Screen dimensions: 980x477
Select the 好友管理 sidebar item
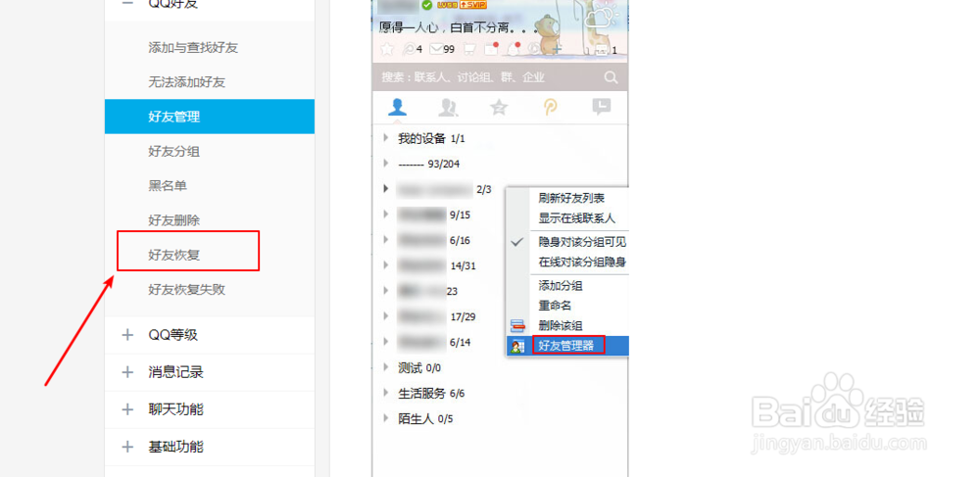click(x=210, y=117)
